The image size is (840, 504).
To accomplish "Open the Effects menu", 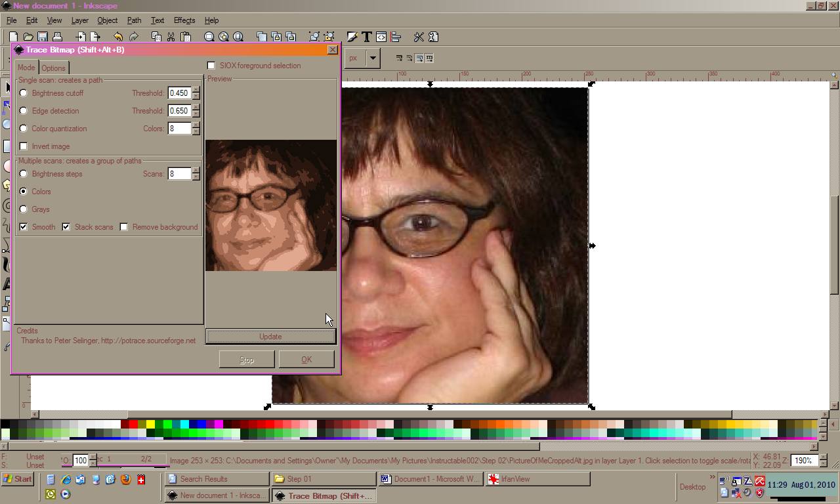I will (184, 20).
